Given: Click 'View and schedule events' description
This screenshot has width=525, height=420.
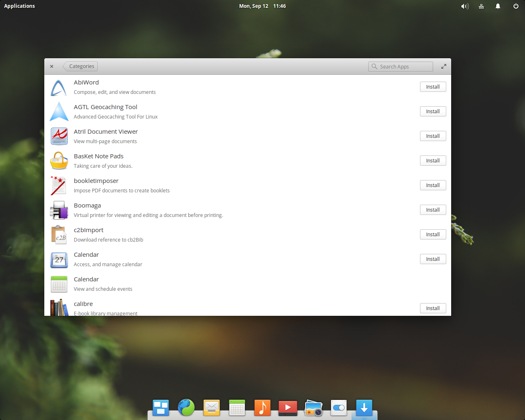Looking at the screenshot, I should [x=103, y=289].
